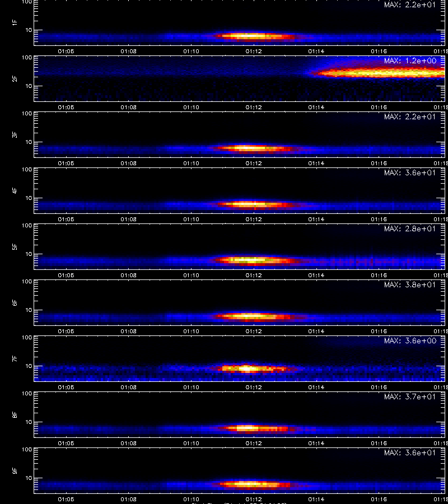Screen dimensions: 448x504
Task: Click the 01:12 time label under 1F
Action: tap(254, 52)
